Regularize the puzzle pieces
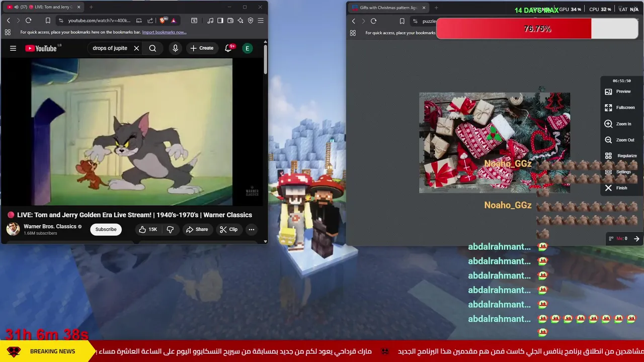The height and width of the screenshot is (362, 644). pyautogui.click(x=621, y=156)
